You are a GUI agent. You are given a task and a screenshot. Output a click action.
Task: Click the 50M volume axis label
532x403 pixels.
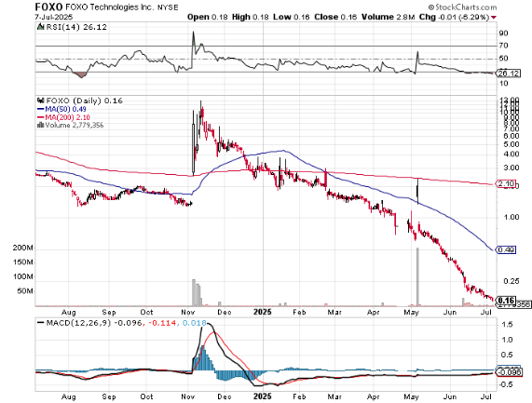25,291
